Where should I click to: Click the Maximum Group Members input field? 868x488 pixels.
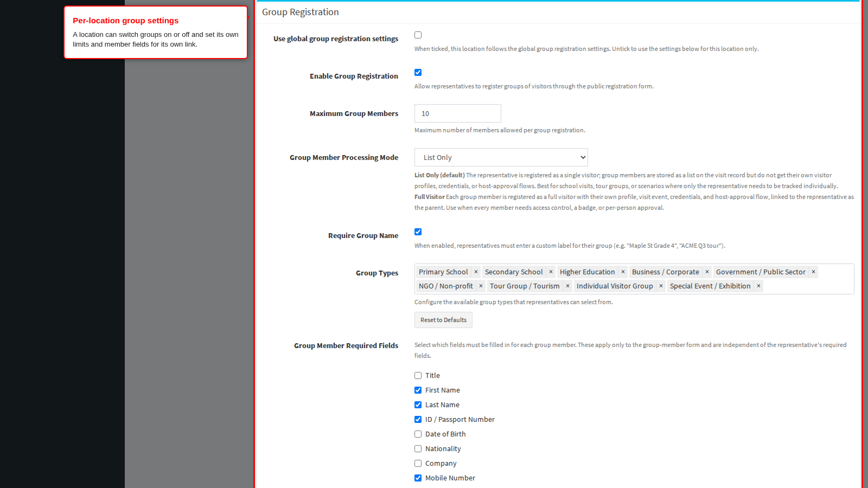coord(458,113)
